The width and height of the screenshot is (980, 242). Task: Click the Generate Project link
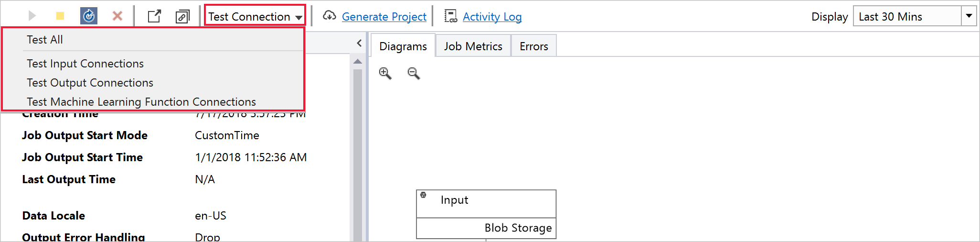click(x=384, y=17)
